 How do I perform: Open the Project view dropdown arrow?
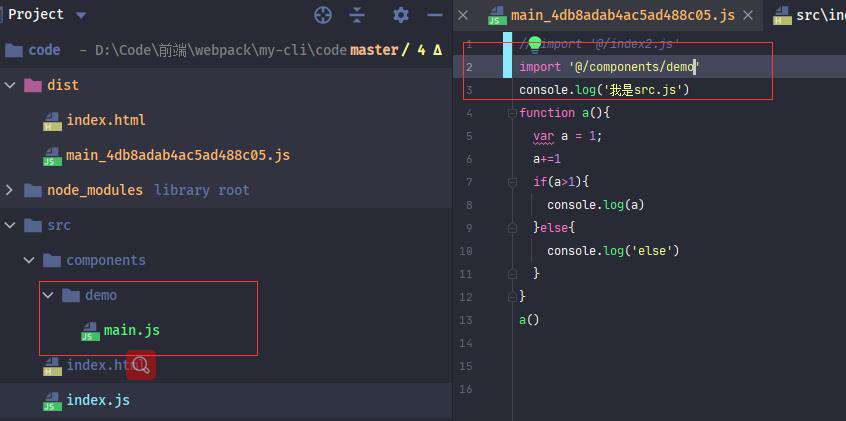[x=81, y=16]
